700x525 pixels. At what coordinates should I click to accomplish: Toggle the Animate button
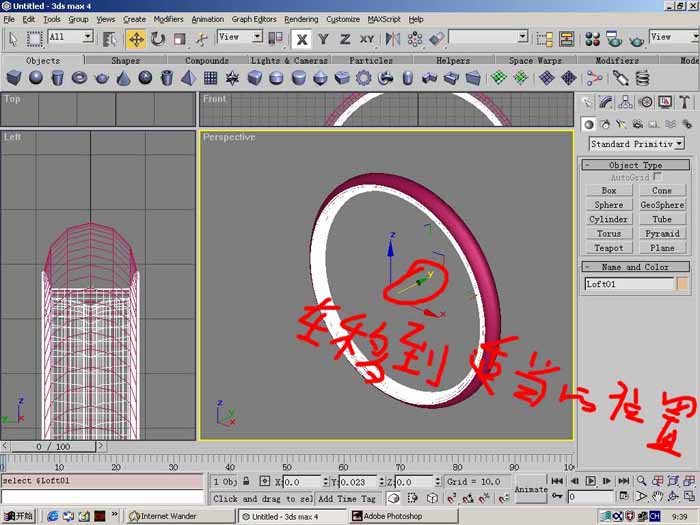click(x=531, y=489)
